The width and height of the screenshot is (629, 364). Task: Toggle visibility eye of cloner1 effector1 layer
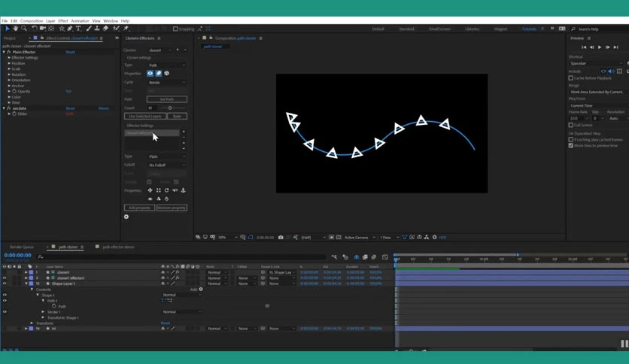(5, 278)
